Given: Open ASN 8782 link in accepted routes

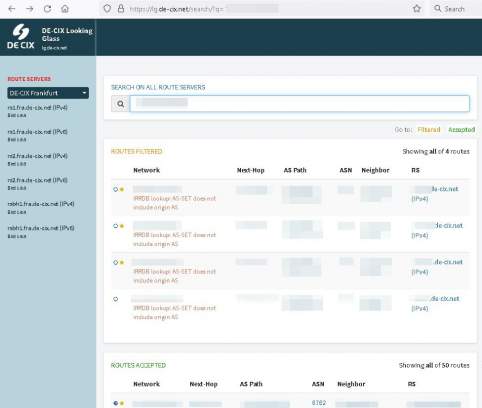Looking at the screenshot, I should point(319,403).
